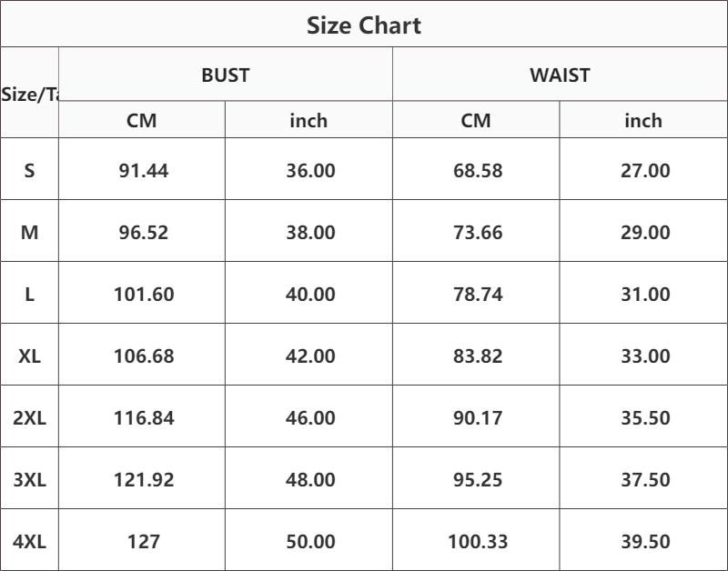The width and height of the screenshot is (728, 571).
Task: Select the 38.00 bust inch cell
Action: coord(310,232)
